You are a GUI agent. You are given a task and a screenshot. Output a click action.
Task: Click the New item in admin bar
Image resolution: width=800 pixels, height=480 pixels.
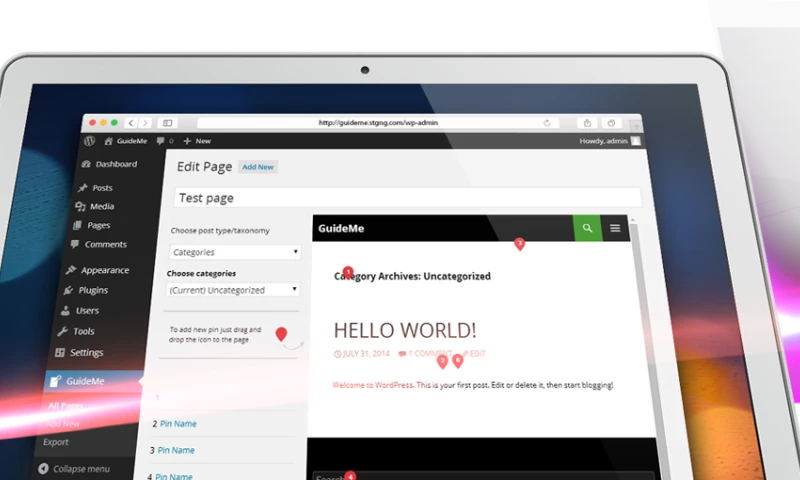pos(197,141)
